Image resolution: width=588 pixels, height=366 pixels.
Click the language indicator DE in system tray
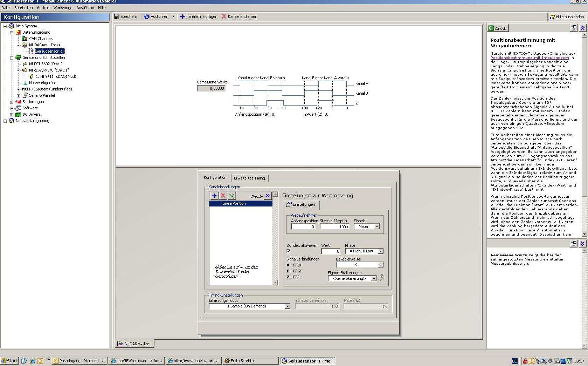tap(514, 361)
